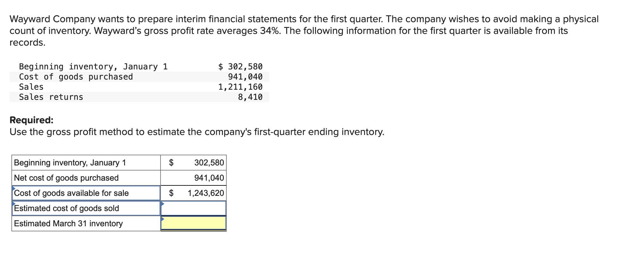
Task: Click the bold Required: heading
Action: [32, 120]
